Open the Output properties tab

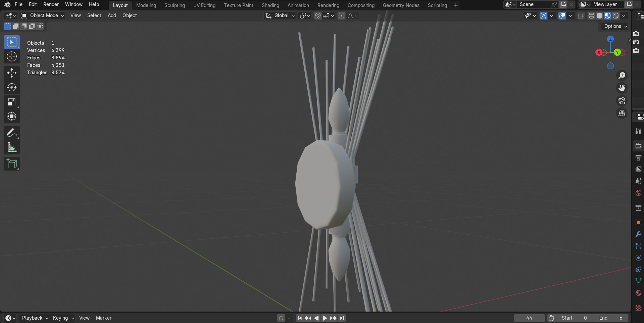[638, 157]
